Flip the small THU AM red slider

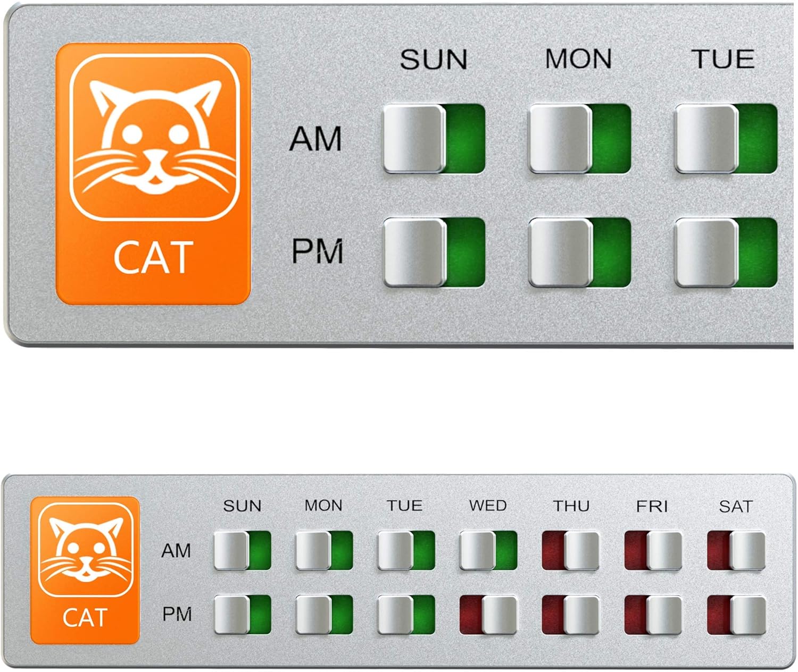click(570, 550)
